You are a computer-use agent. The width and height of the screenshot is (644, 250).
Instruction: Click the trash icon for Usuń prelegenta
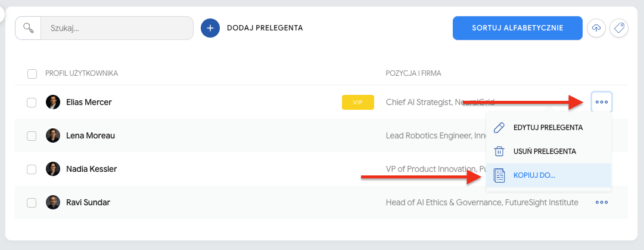[x=500, y=152]
